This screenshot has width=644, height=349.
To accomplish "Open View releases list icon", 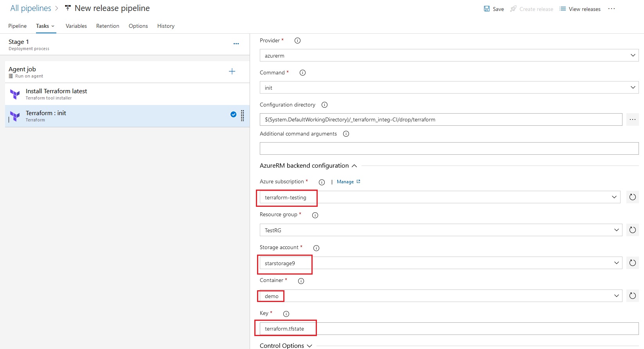I will coord(563,9).
